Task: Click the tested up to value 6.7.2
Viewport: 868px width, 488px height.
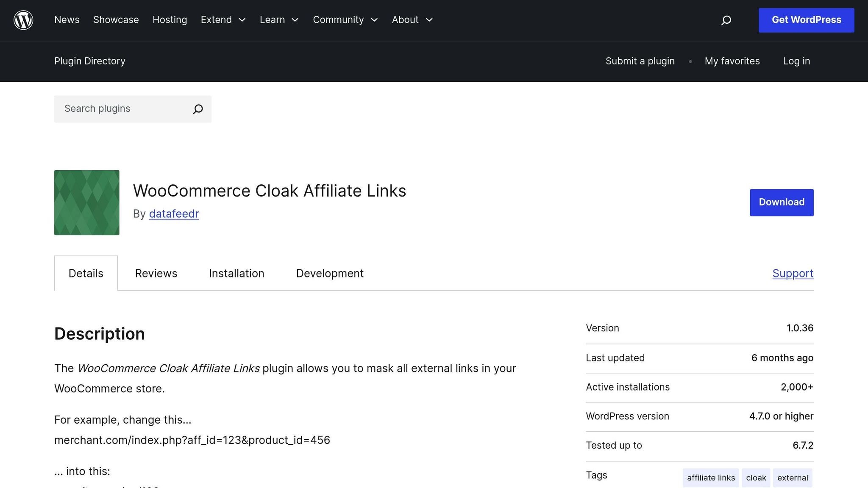Action: tap(803, 446)
